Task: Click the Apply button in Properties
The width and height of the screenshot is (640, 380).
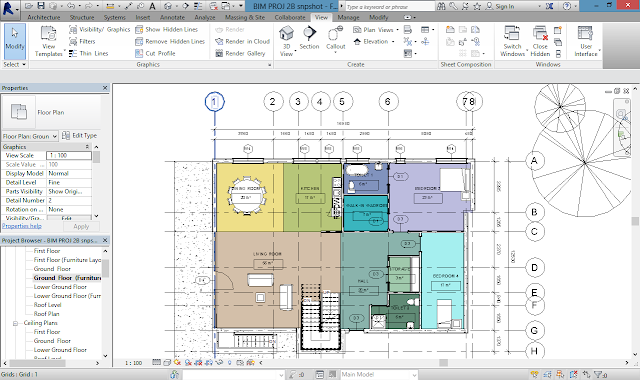Action: pyautogui.click(x=81, y=227)
